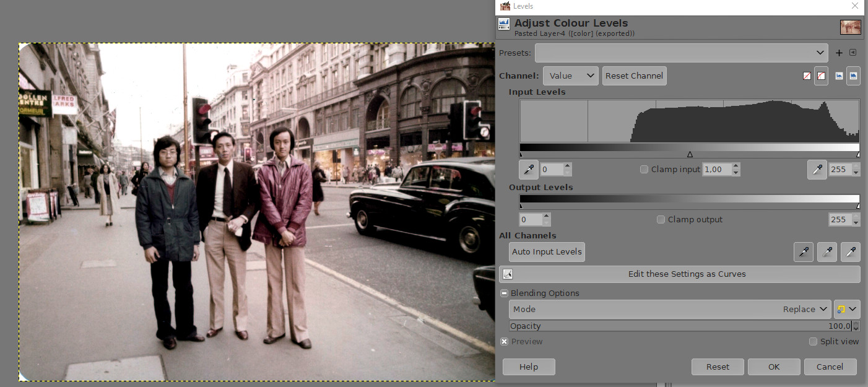
Task: Select gray point picker for all channels
Action: (x=827, y=252)
